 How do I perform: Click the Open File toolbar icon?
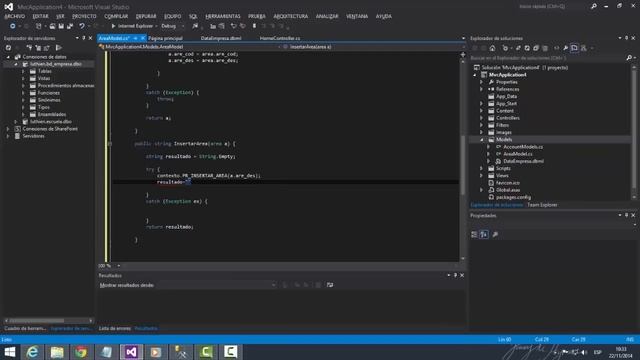[52, 26]
